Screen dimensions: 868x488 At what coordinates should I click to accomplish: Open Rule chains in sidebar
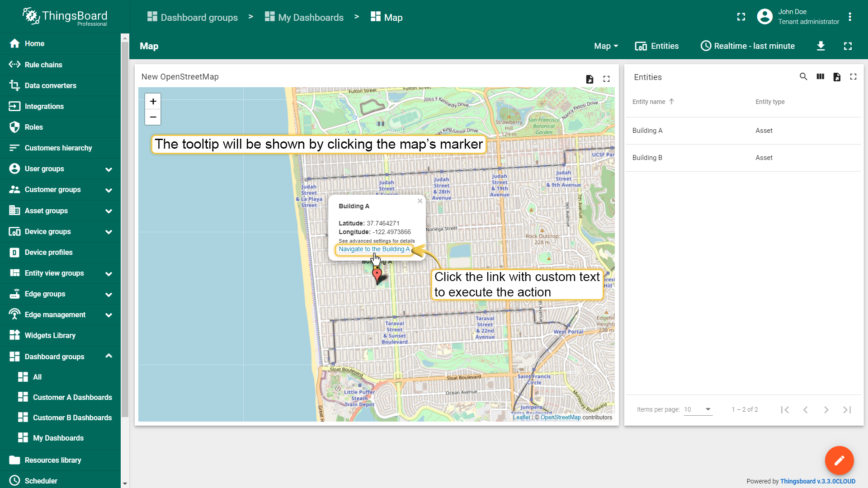tap(60, 65)
